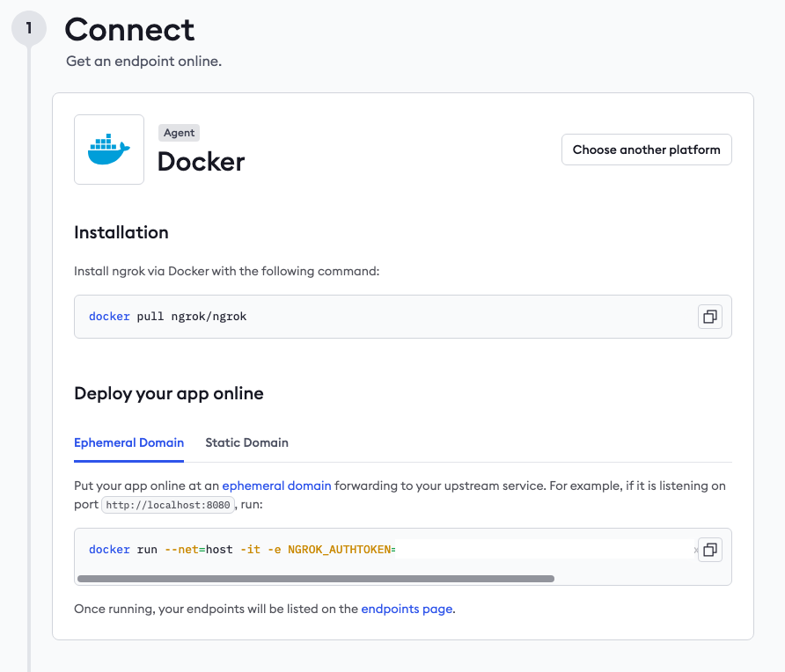
Task: Click the Agent badge label
Action: (x=180, y=133)
